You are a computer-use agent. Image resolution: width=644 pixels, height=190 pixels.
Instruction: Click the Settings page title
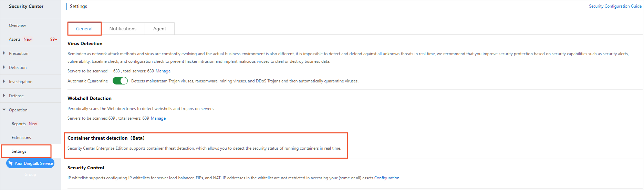pyautogui.click(x=79, y=6)
